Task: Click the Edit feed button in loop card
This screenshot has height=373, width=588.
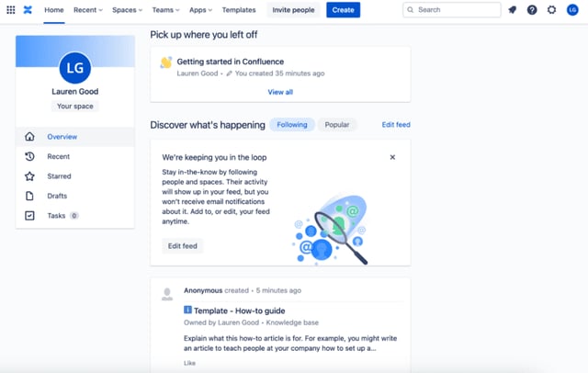Action: coord(182,246)
